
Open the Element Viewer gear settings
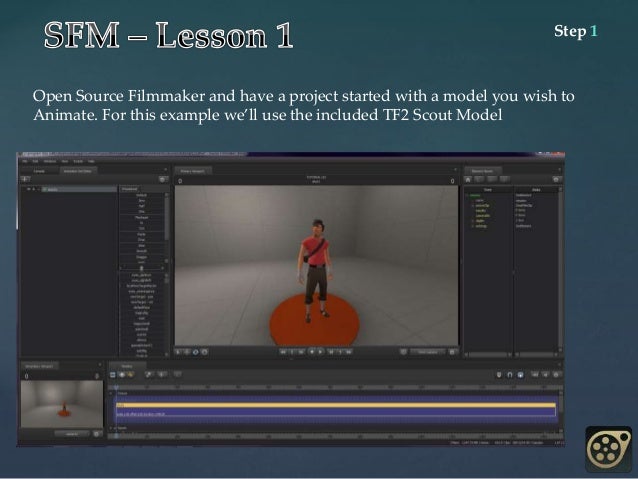click(556, 179)
